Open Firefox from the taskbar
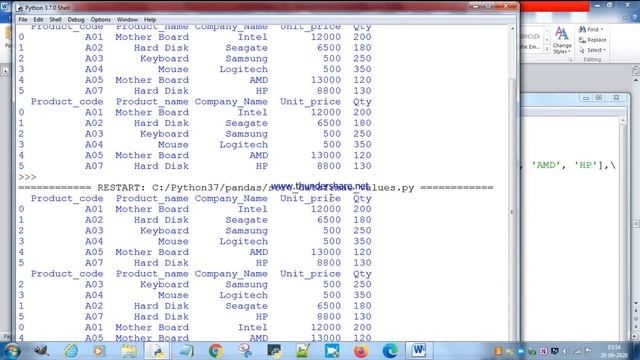 coord(361,351)
